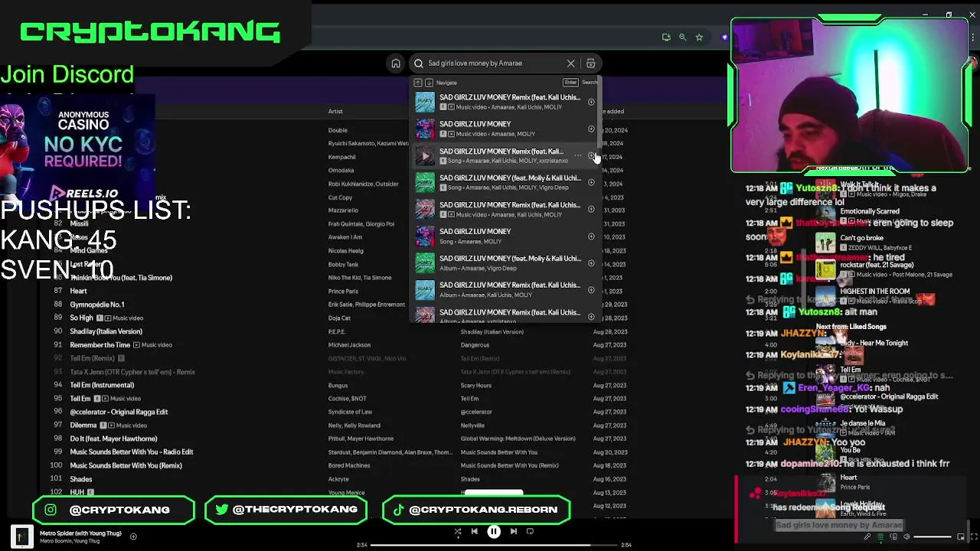The height and width of the screenshot is (551, 980).
Task: Open artist link 'Syndicate of Law'
Action: [350, 412]
